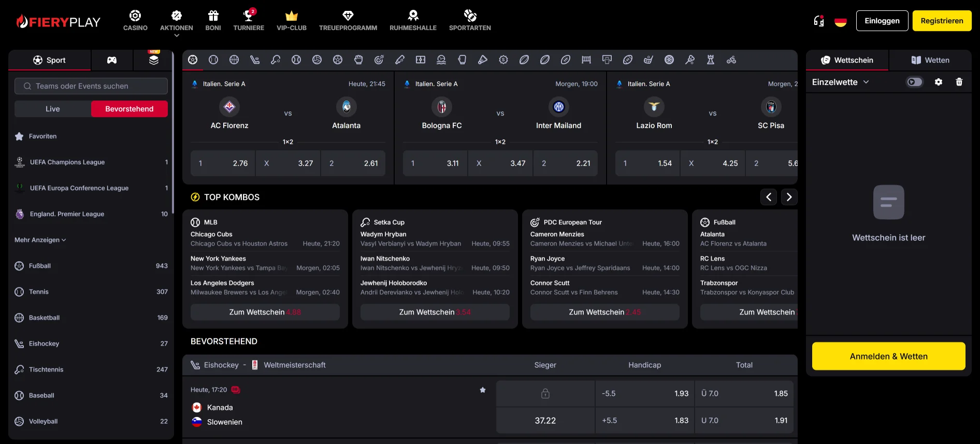980x444 pixels.
Task: Click the Einloggen button
Action: [882, 21]
